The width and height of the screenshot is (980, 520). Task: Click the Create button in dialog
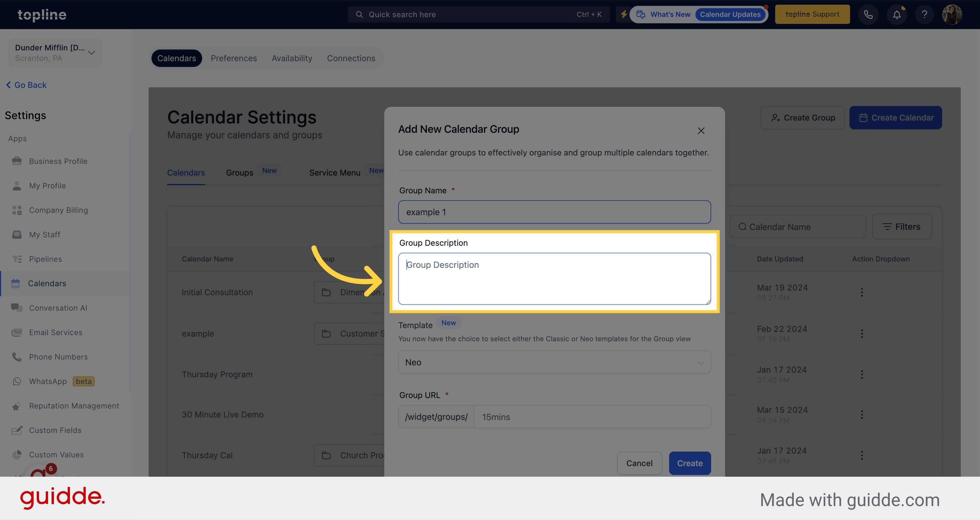point(690,463)
